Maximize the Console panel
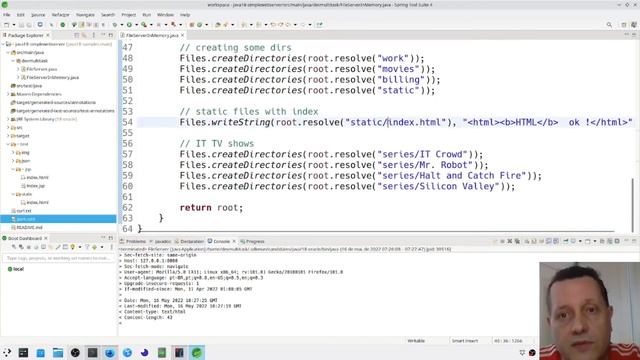This screenshot has height=360, width=640. pos(634,241)
